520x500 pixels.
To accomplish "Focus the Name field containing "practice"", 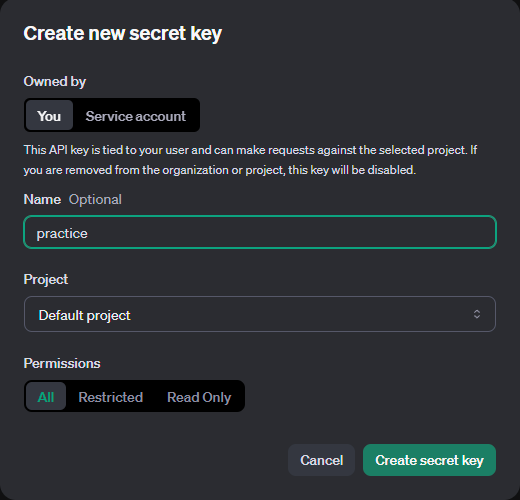I will coord(260,232).
